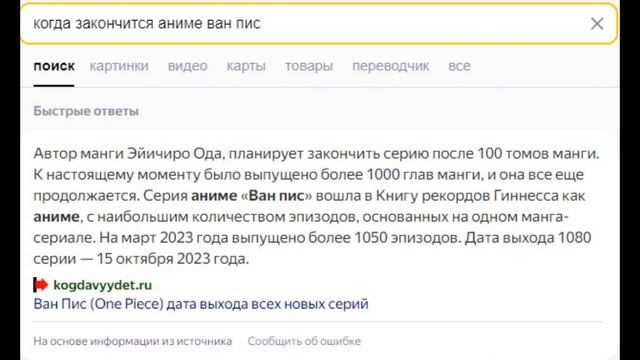The width and height of the screenshot is (640, 360).
Task: Click the text 'Книгу рекордов Гиннесса'
Action: (x=467, y=196)
